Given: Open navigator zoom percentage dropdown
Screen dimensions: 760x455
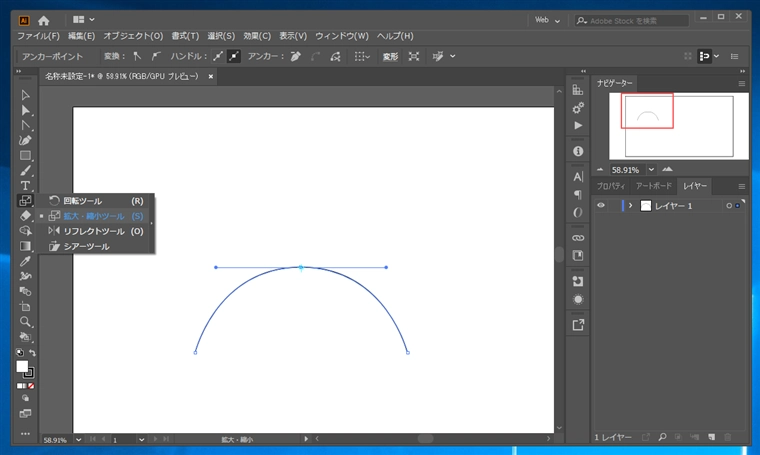Looking at the screenshot, I should 651,170.
